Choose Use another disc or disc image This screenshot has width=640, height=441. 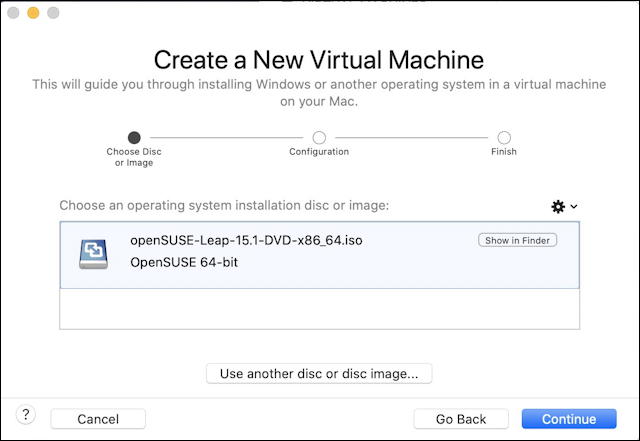[x=319, y=374]
